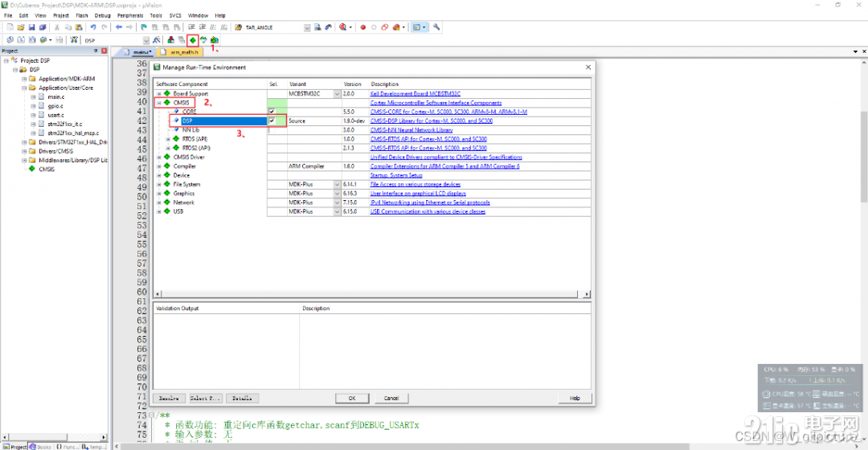Select stm32f1xx_it.c in Project tree
868x450 pixels.
(x=65, y=124)
